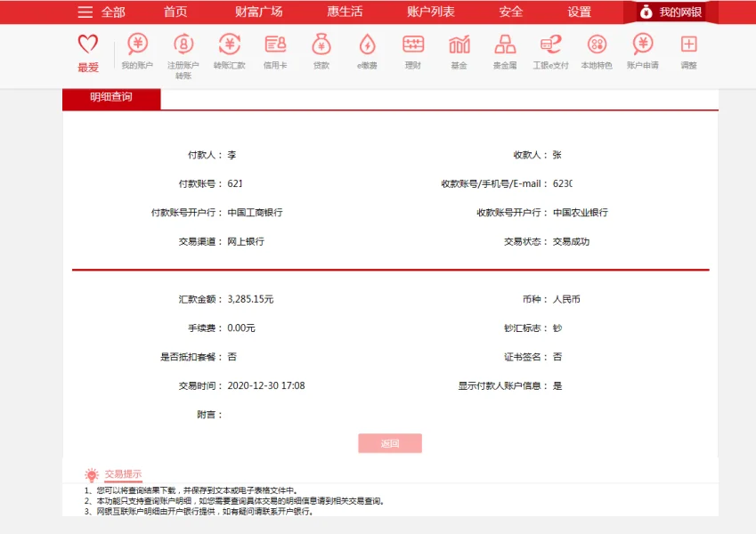Open the 贵金属 precious metals icon
This screenshot has height=534, width=756.
(505, 44)
